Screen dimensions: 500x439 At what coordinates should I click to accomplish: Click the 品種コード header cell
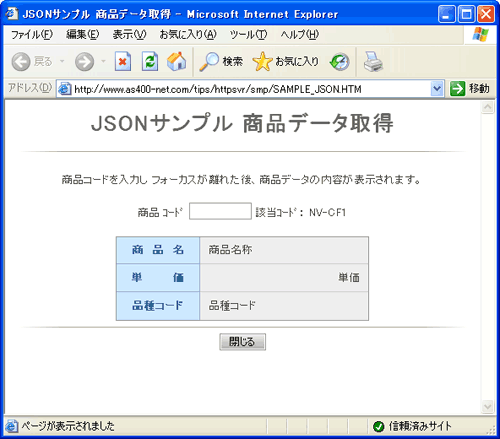(x=158, y=306)
